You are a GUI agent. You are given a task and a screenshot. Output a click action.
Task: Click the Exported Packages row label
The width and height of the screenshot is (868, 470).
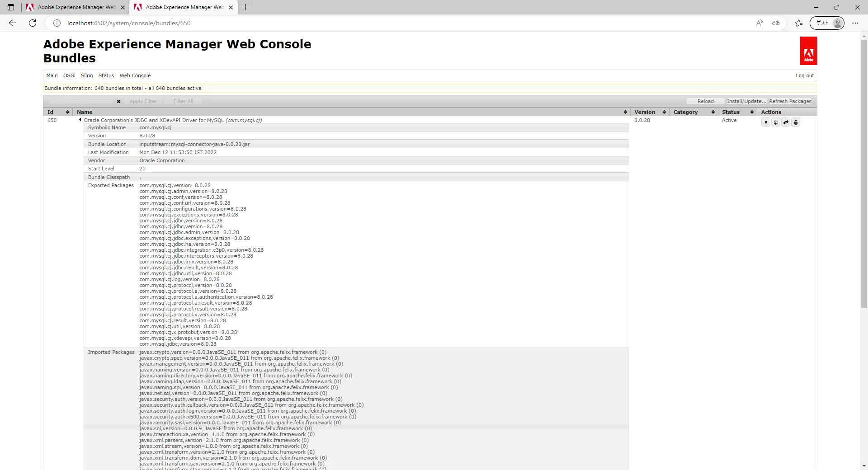tap(111, 185)
